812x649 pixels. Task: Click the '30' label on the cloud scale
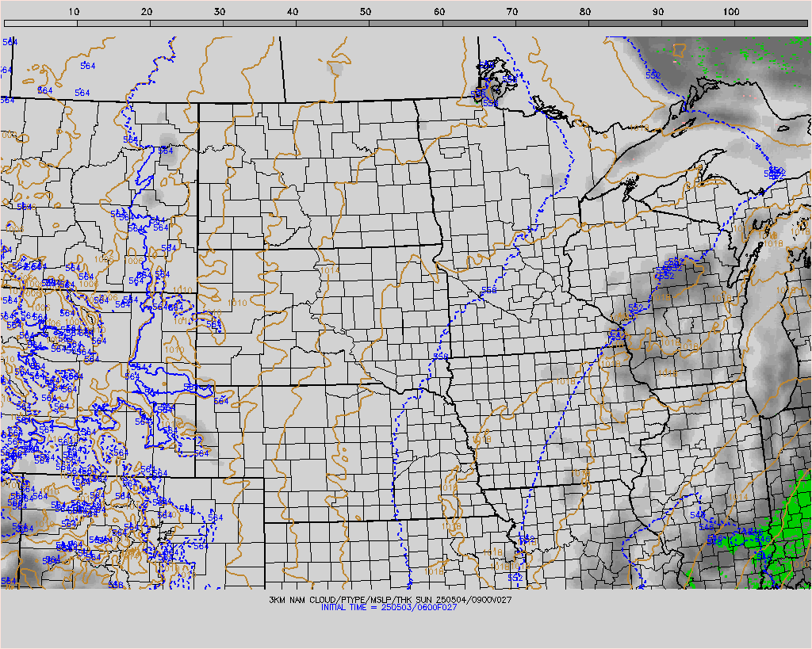click(x=220, y=12)
